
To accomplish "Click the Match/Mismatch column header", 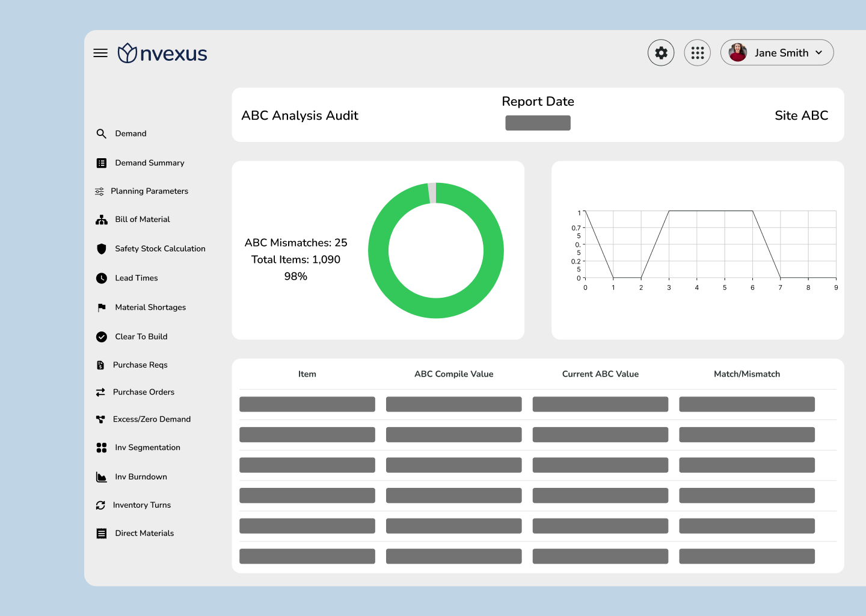I will [747, 374].
